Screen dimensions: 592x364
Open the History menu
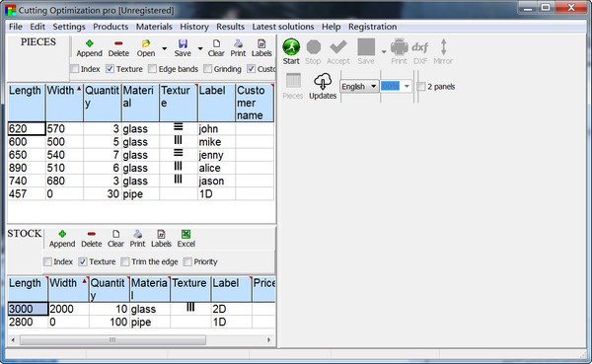[194, 27]
